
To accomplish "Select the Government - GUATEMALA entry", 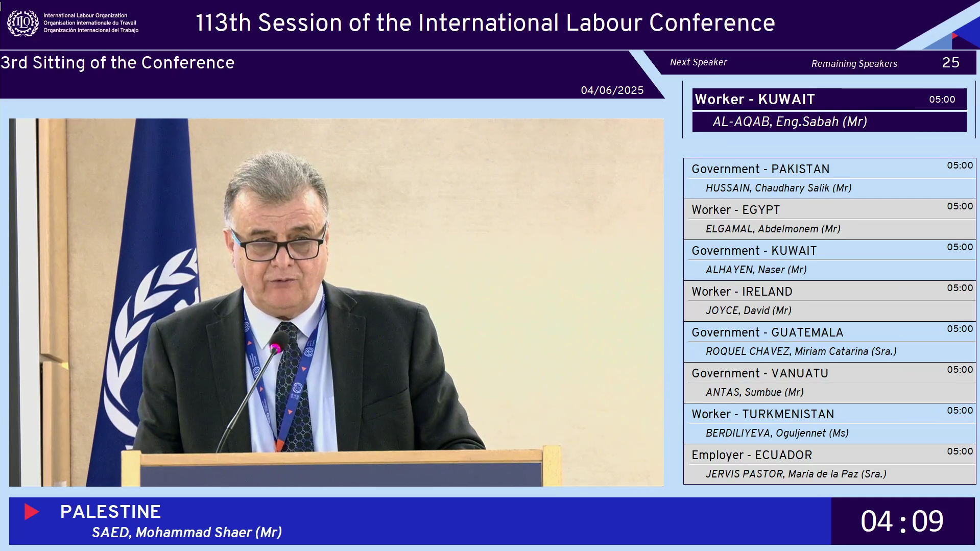I will point(829,342).
